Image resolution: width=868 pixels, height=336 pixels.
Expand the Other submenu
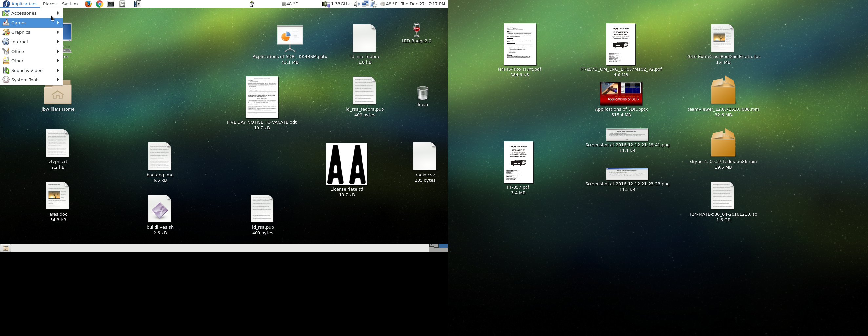(x=31, y=61)
